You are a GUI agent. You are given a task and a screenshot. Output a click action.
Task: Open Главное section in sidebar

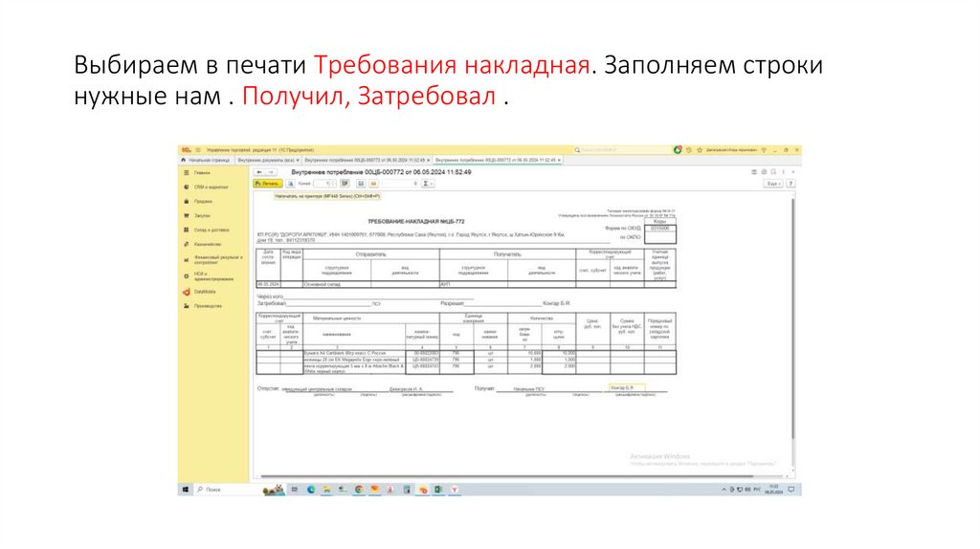tap(202, 172)
